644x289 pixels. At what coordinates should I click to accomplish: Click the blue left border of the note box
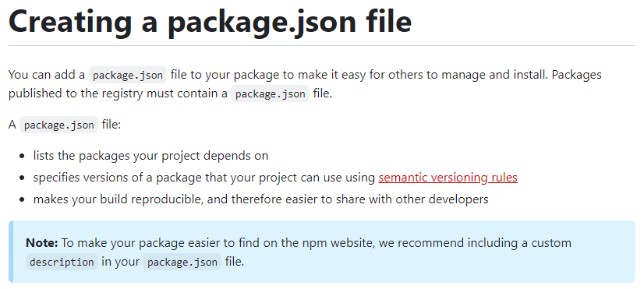(x=10, y=252)
